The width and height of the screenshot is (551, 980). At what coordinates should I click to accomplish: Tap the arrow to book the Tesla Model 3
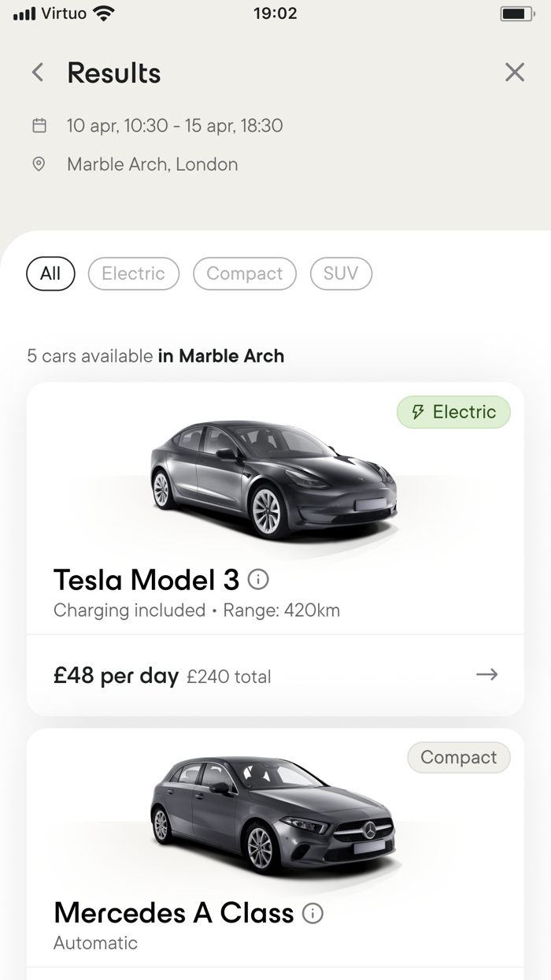click(487, 675)
